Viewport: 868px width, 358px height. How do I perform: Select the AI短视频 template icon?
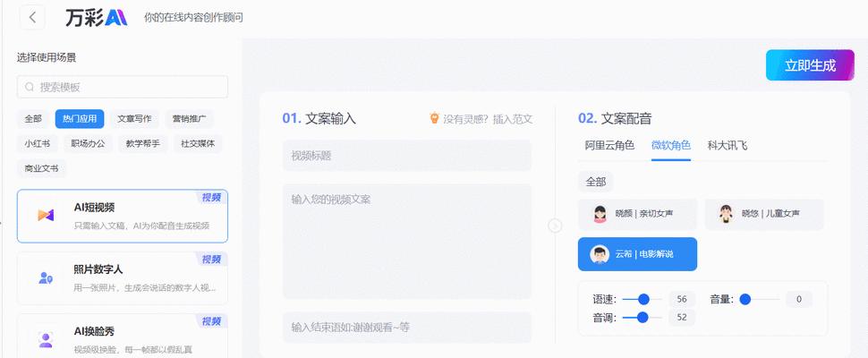tap(46, 215)
